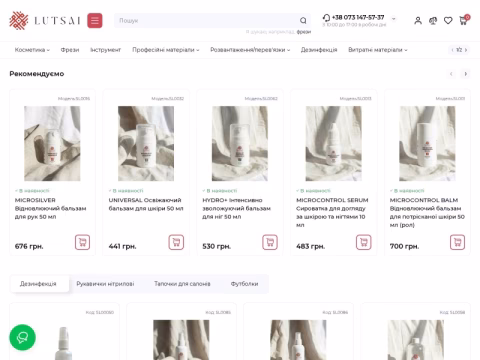Add MICROCONTROL SERUM to cart
480x360 pixels.
pyautogui.click(x=364, y=242)
